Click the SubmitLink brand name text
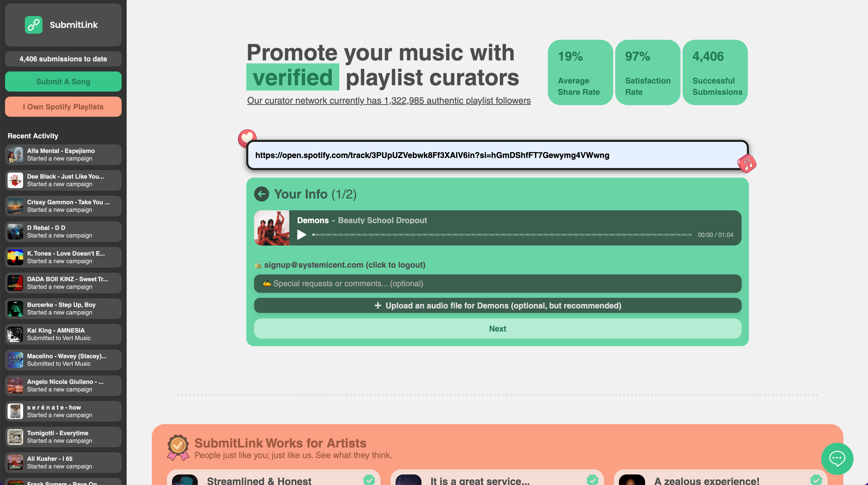868x485 pixels. [74, 25]
